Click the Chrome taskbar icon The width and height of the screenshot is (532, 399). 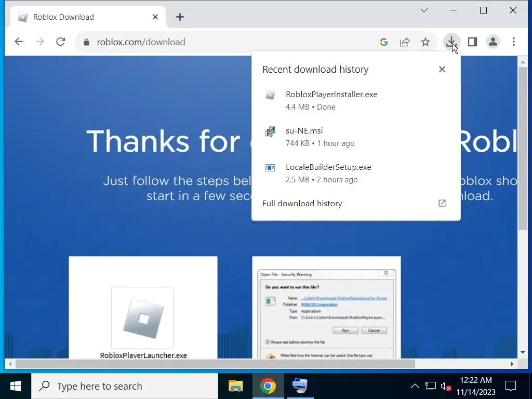[x=268, y=386]
